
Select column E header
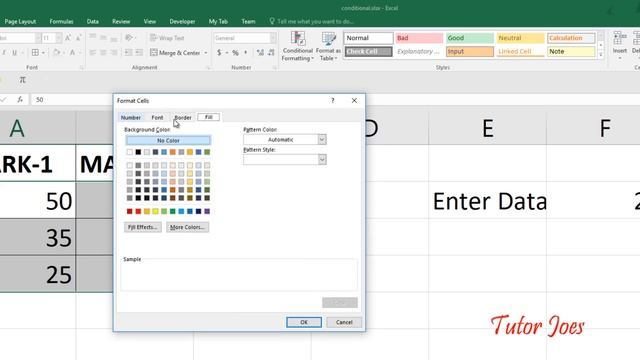point(487,128)
